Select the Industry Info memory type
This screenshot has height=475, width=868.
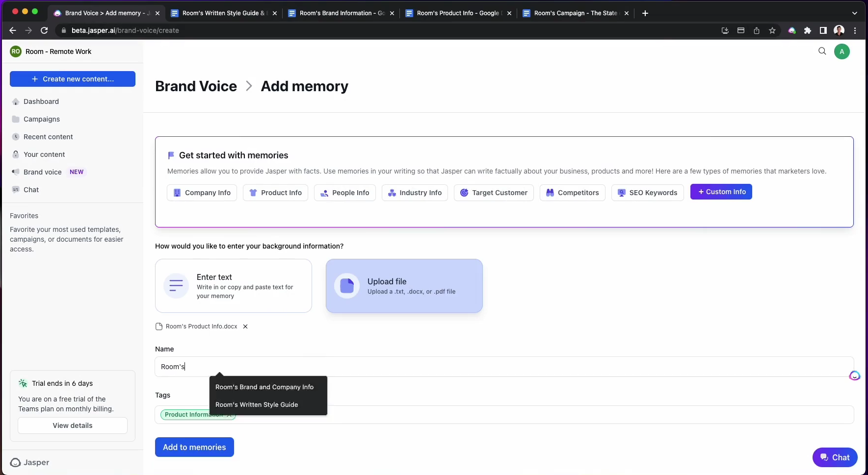click(415, 193)
